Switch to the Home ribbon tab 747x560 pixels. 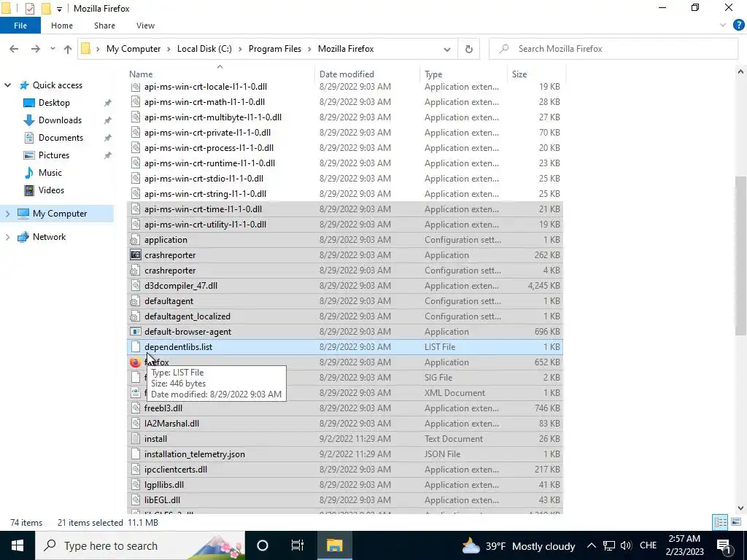pyautogui.click(x=62, y=26)
